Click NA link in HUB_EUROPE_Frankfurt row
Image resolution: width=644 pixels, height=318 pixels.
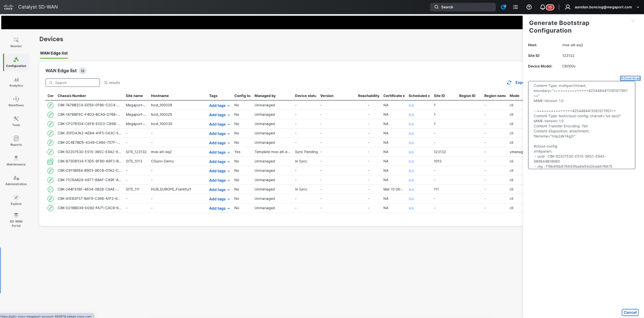pos(411,190)
